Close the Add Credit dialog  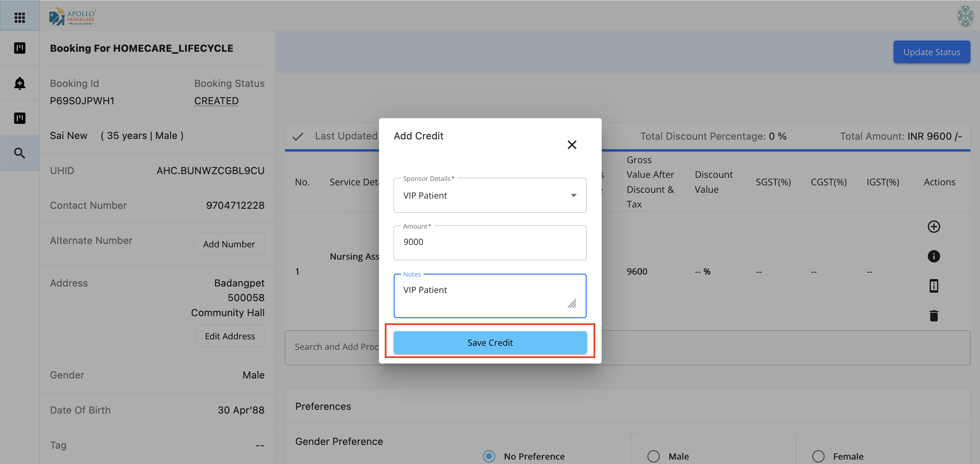[571, 145]
